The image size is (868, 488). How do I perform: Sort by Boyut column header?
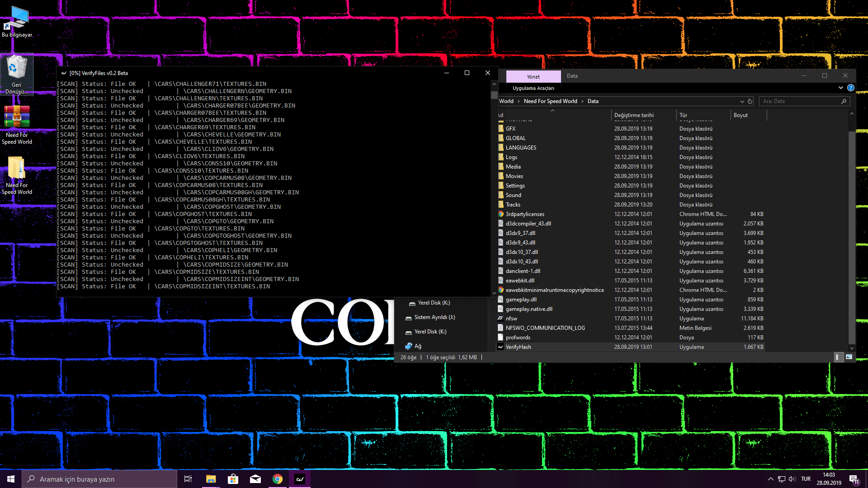pyautogui.click(x=749, y=115)
